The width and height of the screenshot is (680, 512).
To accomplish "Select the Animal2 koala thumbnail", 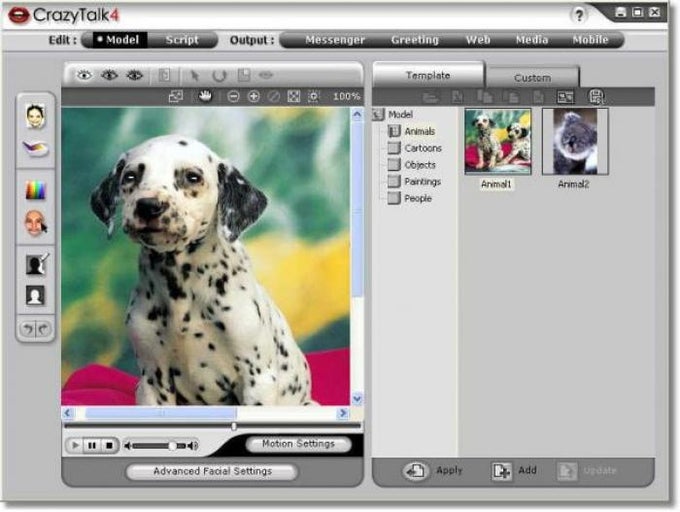I will pos(575,142).
